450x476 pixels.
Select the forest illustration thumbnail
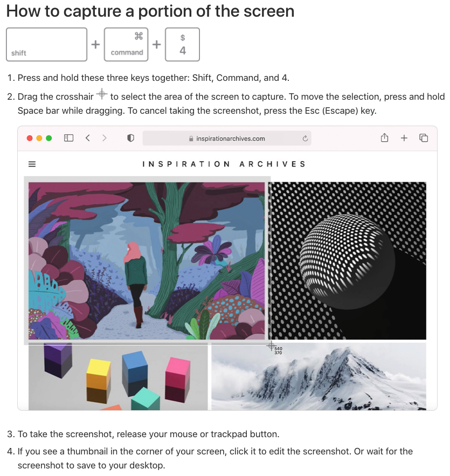pos(147,261)
